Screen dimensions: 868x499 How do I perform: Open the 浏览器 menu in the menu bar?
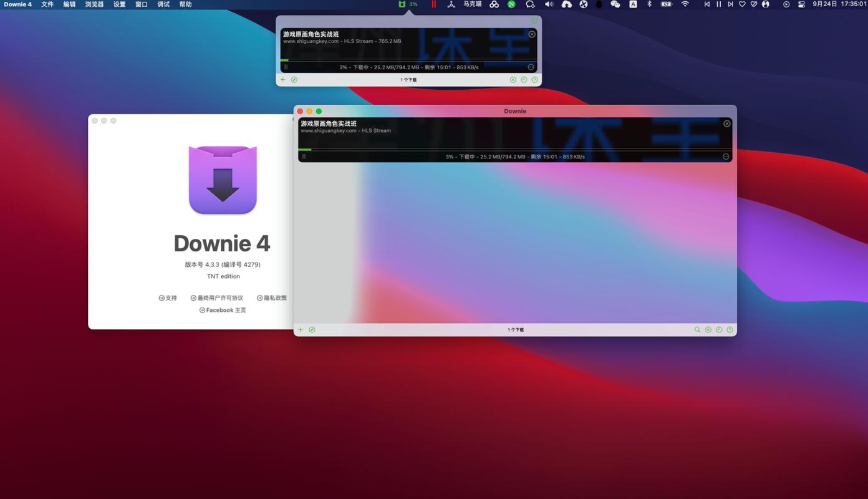tap(94, 4)
